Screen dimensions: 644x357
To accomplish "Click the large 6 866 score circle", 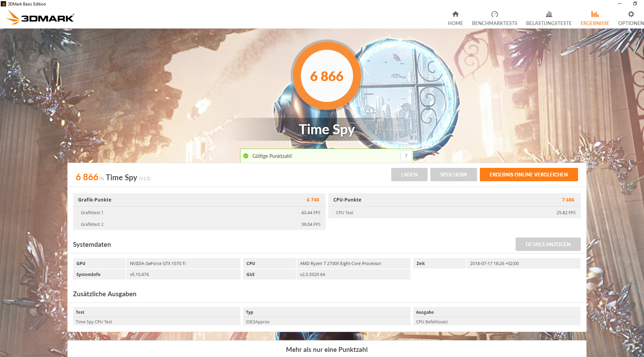I will click(x=327, y=76).
